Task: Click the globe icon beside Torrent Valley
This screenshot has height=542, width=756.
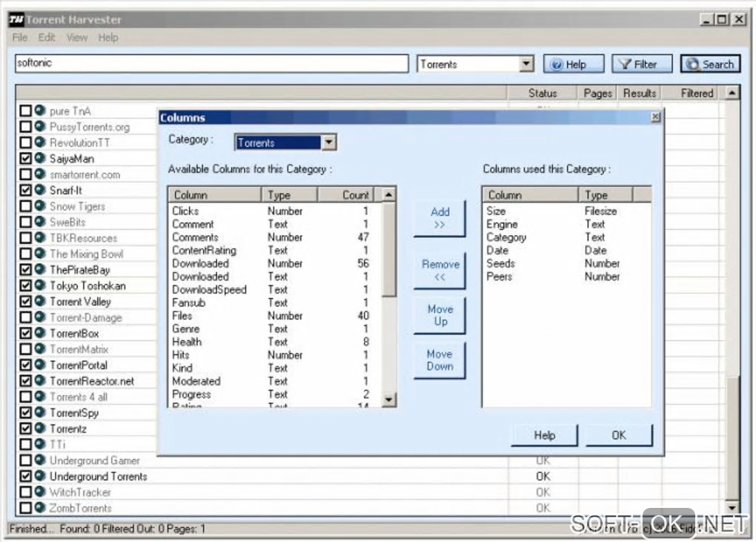Action: click(x=40, y=301)
